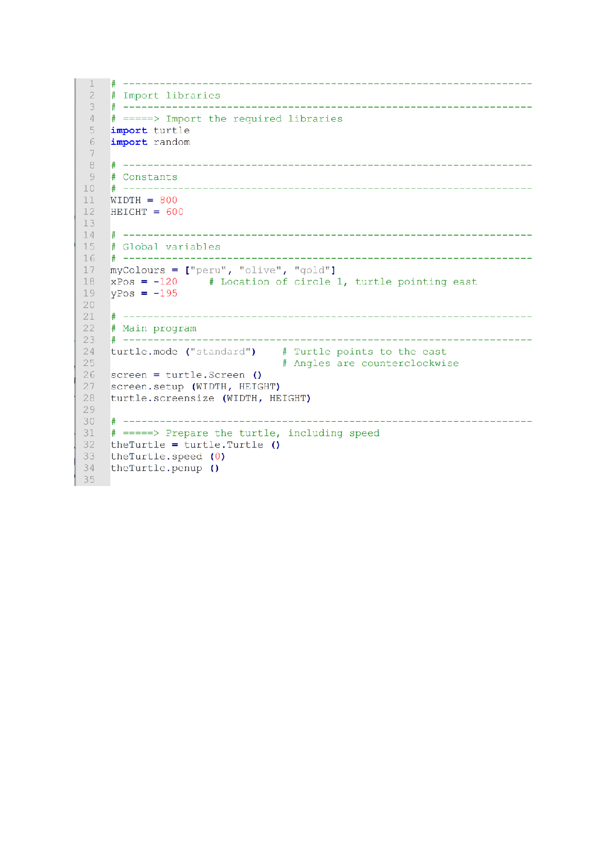This screenshot has height=868, width=614.
Task: Click the theTurtle.penup () line
Action: tap(165, 468)
